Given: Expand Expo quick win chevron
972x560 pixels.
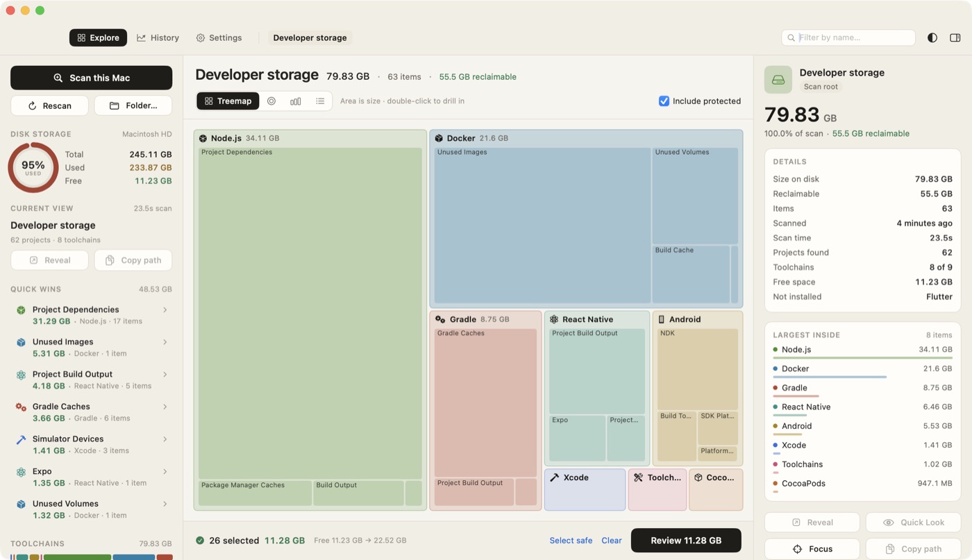Looking at the screenshot, I should [x=165, y=472].
